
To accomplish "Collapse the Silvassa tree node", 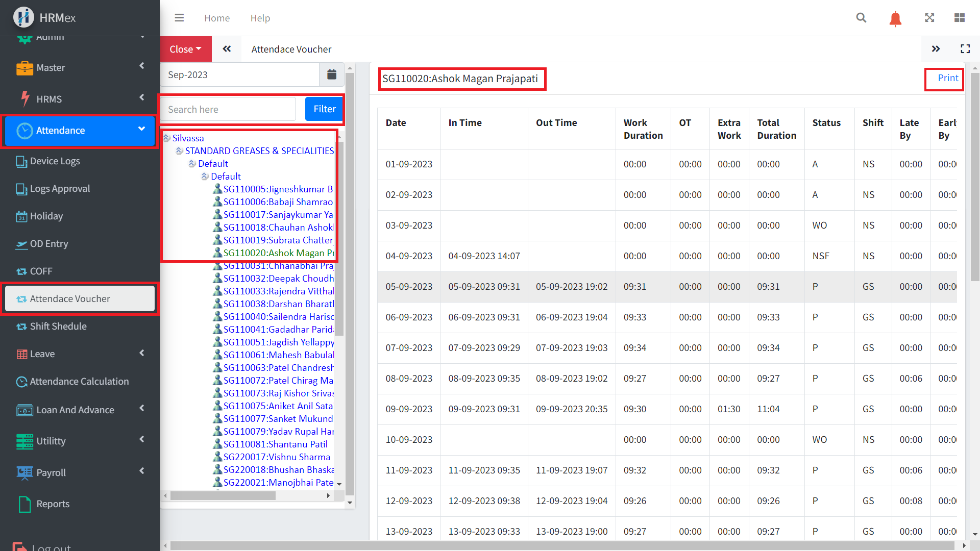I will coord(167,138).
